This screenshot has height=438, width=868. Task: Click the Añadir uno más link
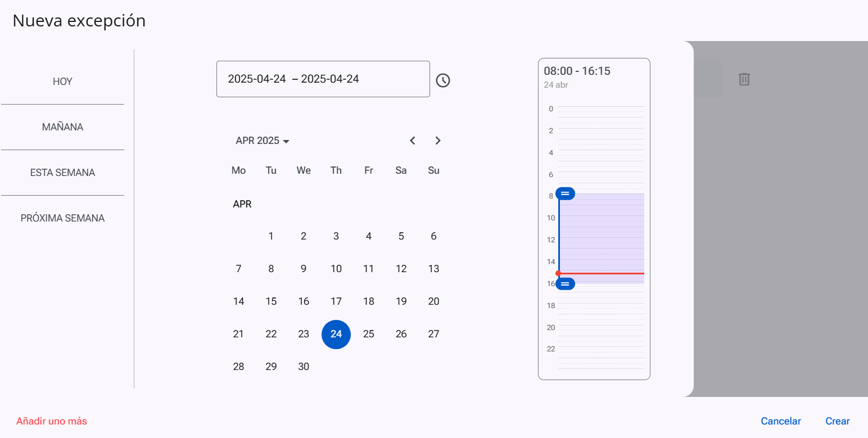[x=52, y=421]
